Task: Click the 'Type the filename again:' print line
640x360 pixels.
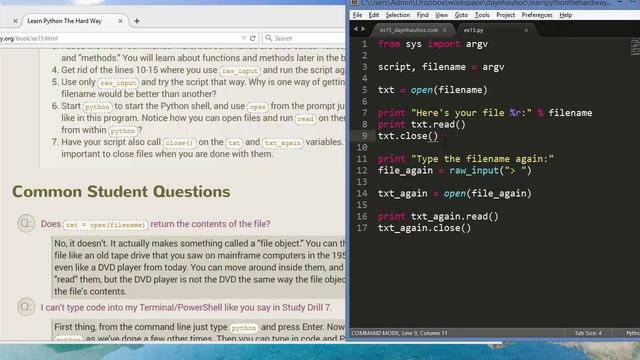Action: coord(466,159)
